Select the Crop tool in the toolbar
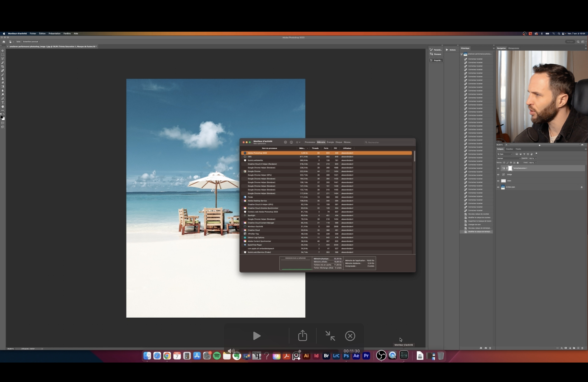Screen dimensions: 588x382 3,67
